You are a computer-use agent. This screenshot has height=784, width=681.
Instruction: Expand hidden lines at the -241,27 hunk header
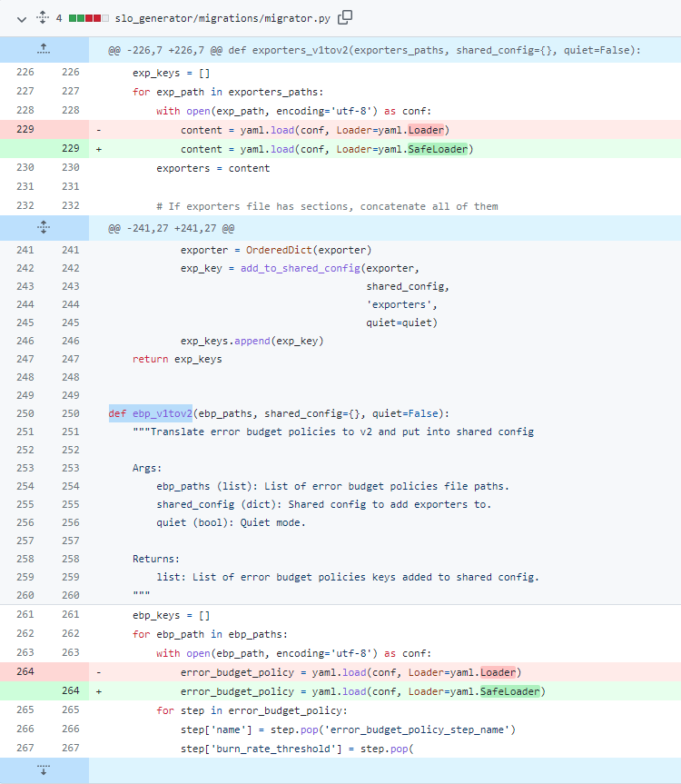(44, 228)
